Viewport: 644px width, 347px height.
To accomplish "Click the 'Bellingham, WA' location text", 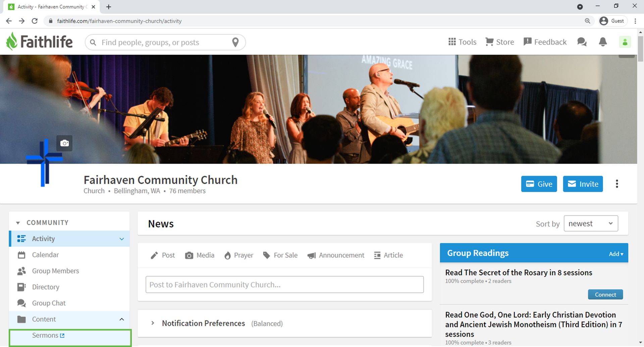I will pyautogui.click(x=137, y=191).
